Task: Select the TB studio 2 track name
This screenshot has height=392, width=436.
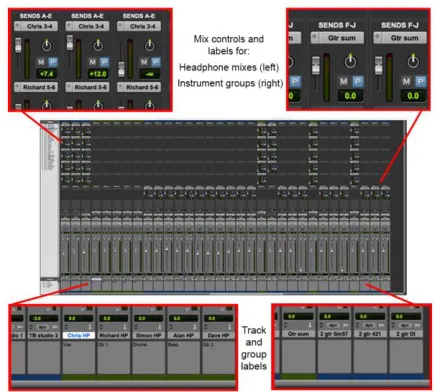Action: pos(43,336)
